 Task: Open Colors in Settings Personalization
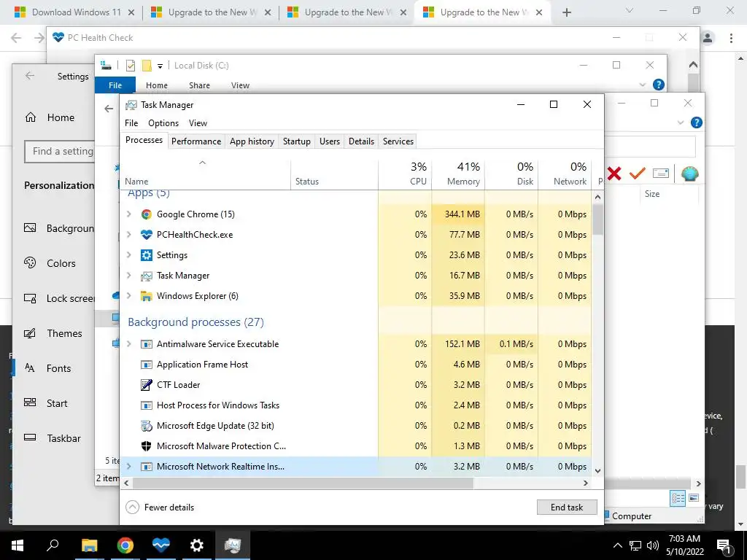pyautogui.click(x=53, y=263)
